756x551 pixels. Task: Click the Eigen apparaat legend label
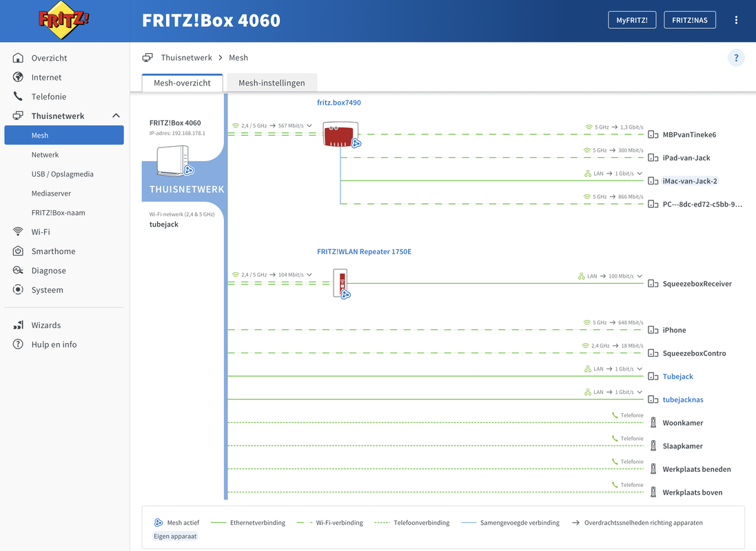point(175,537)
